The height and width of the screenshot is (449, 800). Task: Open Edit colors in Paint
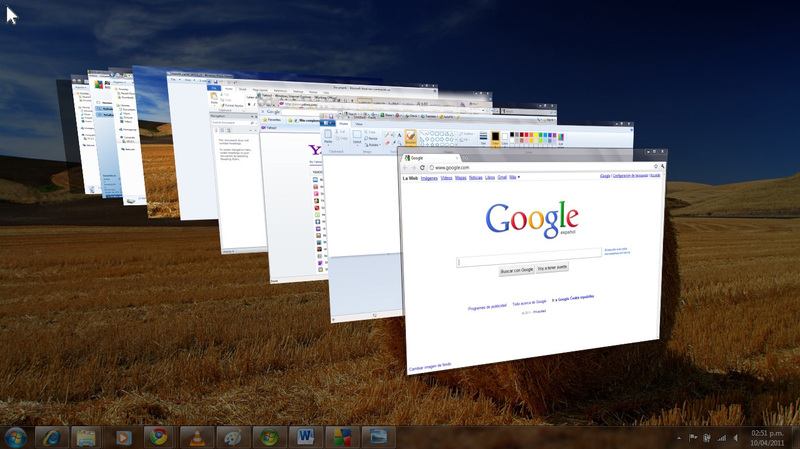click(561, 138)
